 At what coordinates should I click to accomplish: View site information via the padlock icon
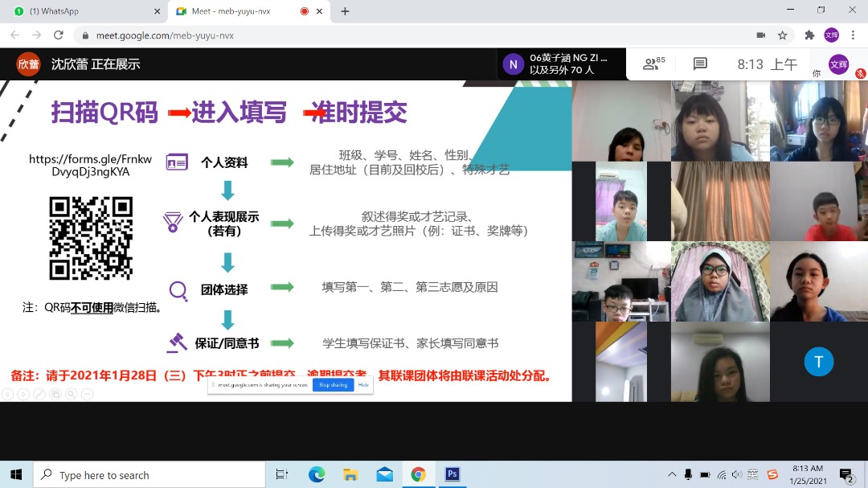[84, 35]
